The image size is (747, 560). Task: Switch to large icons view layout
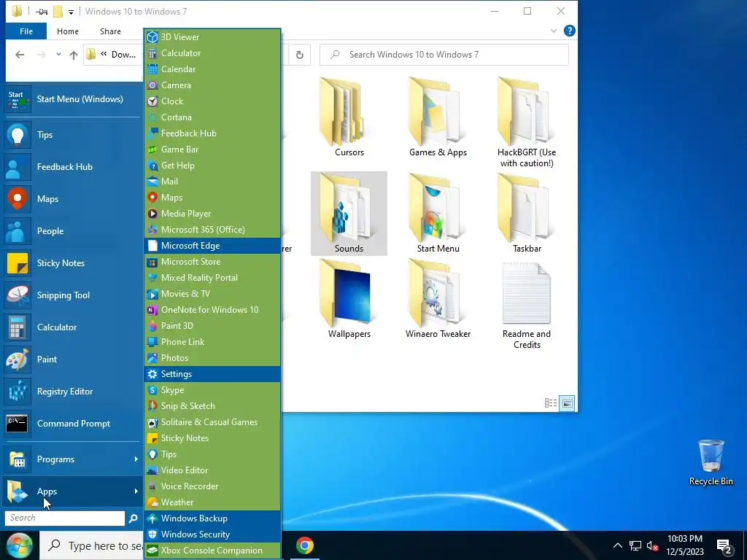[567, 403]
